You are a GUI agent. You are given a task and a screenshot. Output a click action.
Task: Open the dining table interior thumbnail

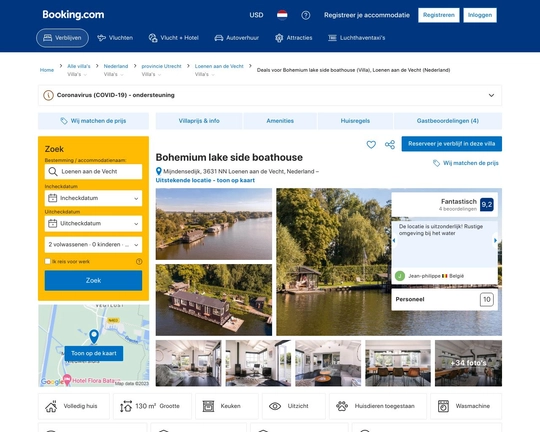coord(398,363)
